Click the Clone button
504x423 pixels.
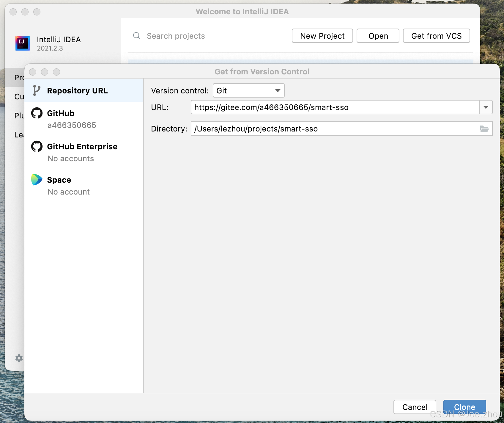pyautogui.click(x=464, y=407)
